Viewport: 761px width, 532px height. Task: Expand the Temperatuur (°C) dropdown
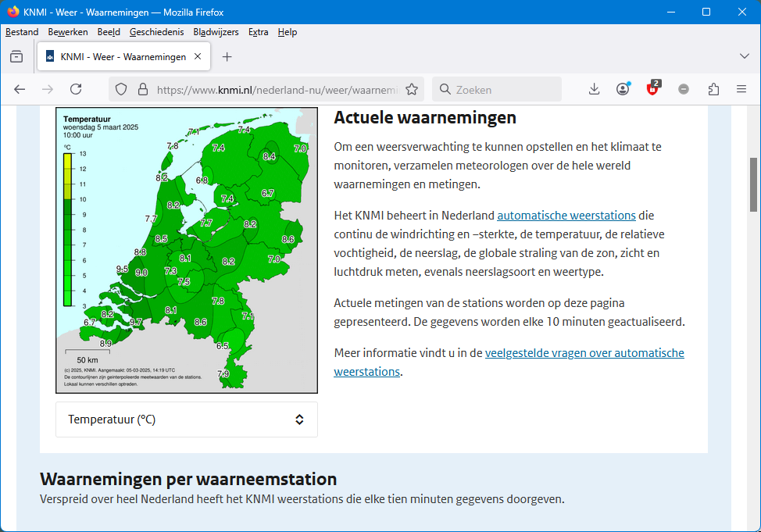(x=187, y=420)
